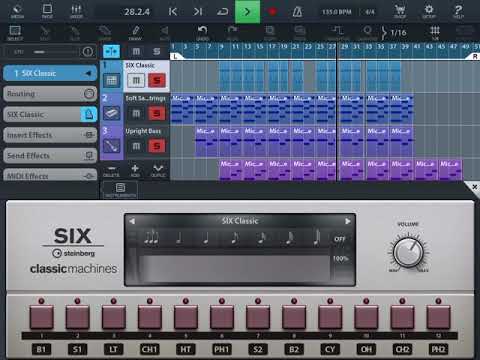Toggle the track info circle button
The height and width of the screenshot is (360, 480).
[88, 52]
